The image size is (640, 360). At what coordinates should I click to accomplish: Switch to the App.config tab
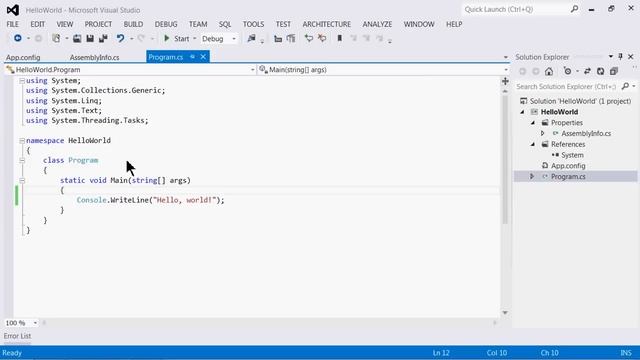pyautogui.click(x=23, y=58)
